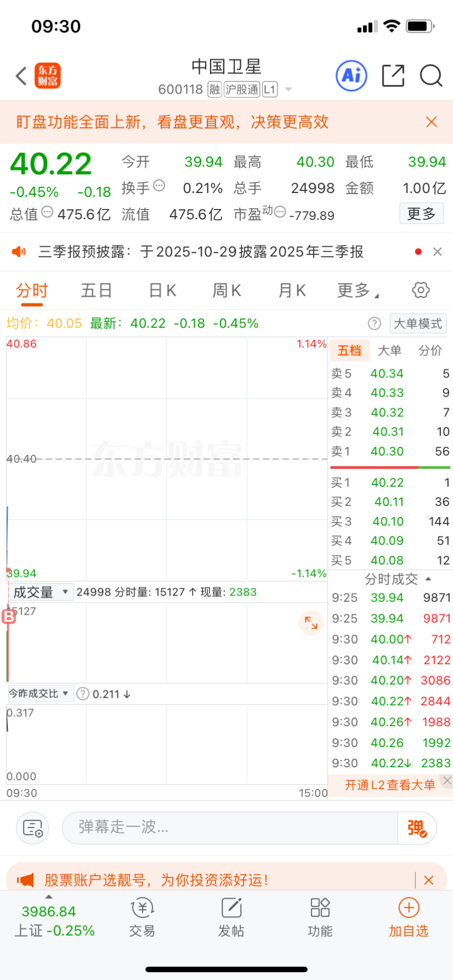Tap 加自选 add to watchlist

point(409,918)
